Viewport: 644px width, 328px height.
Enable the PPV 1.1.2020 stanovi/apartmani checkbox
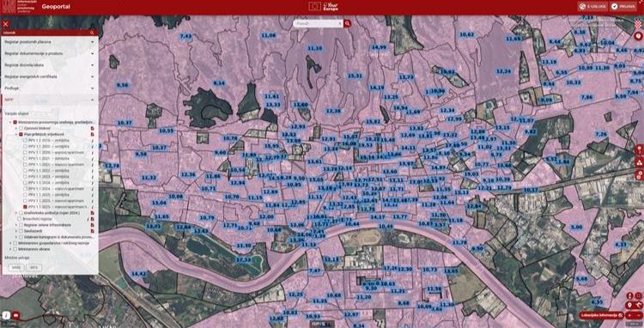25,152
